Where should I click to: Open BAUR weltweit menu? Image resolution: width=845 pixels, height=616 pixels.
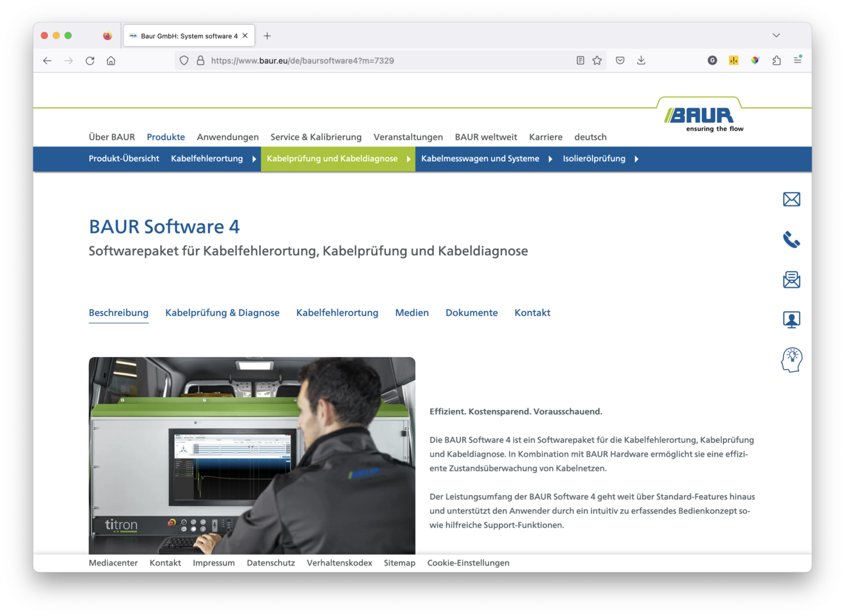pos(486,137)
